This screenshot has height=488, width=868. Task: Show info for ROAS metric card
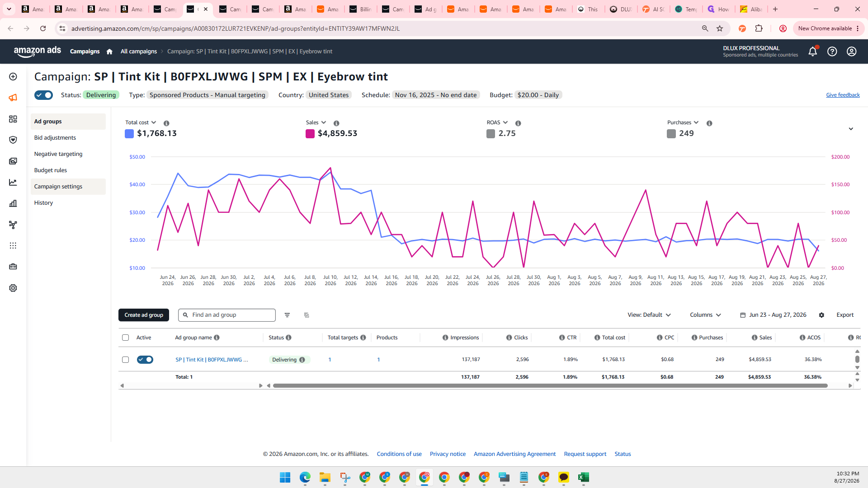[518, 123]
